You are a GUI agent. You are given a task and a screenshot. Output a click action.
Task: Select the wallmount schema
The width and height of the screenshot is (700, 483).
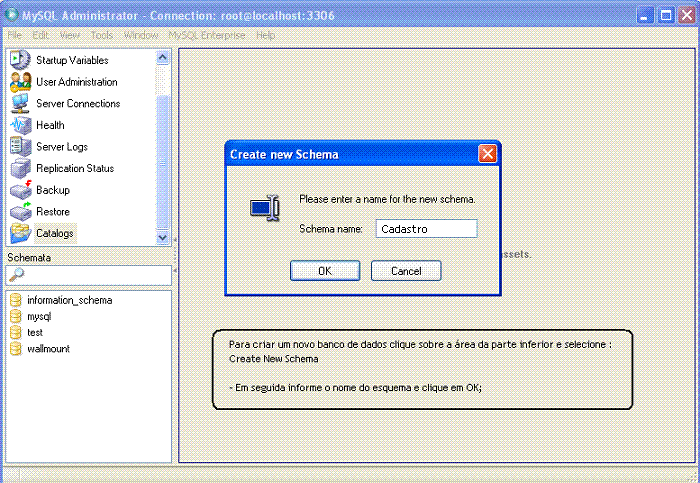(48, 349)
